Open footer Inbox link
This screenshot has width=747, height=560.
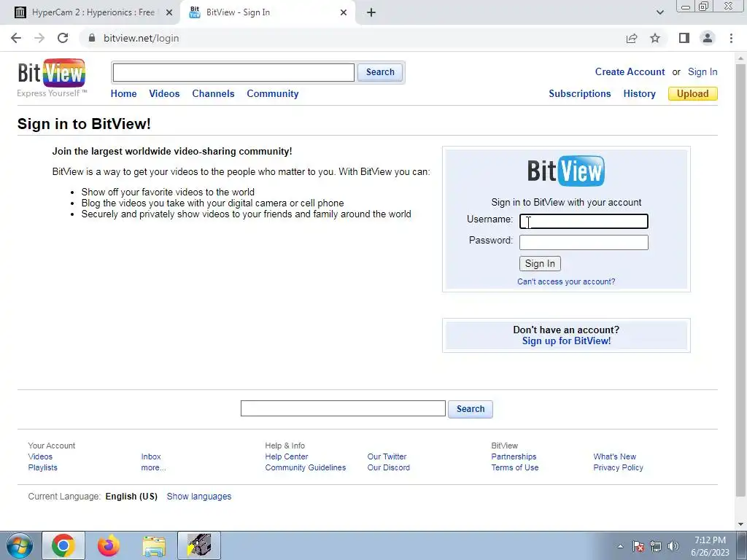coord(150,456)
